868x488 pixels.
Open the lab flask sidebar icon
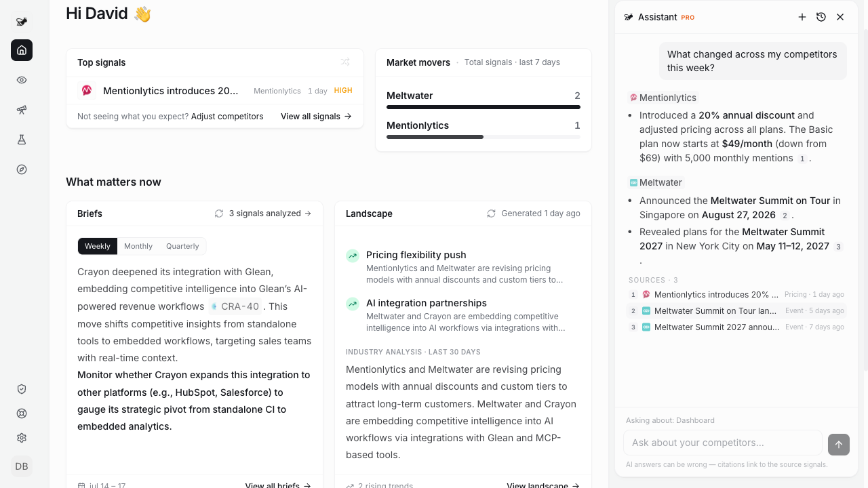pos(22,140)
